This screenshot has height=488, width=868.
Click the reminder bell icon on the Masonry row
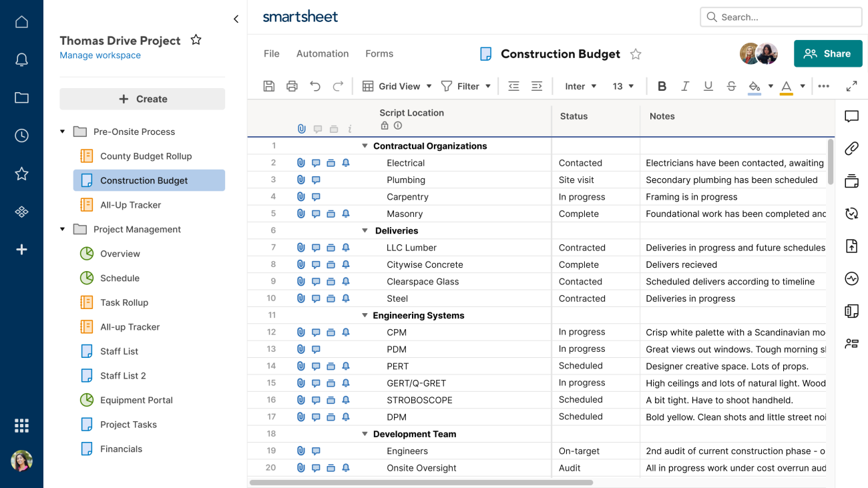point(346,214)
